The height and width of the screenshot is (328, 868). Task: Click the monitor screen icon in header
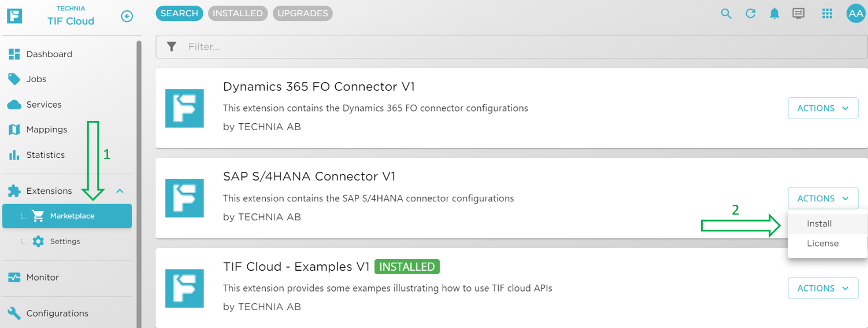(x=799, y=14)
